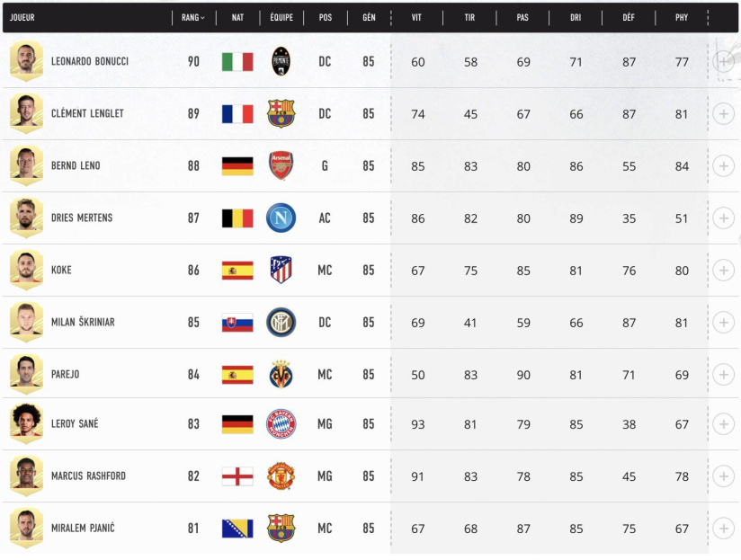Click the Manchester United crest
Viewport: 741px width, 560px height.
coord(281,477)
